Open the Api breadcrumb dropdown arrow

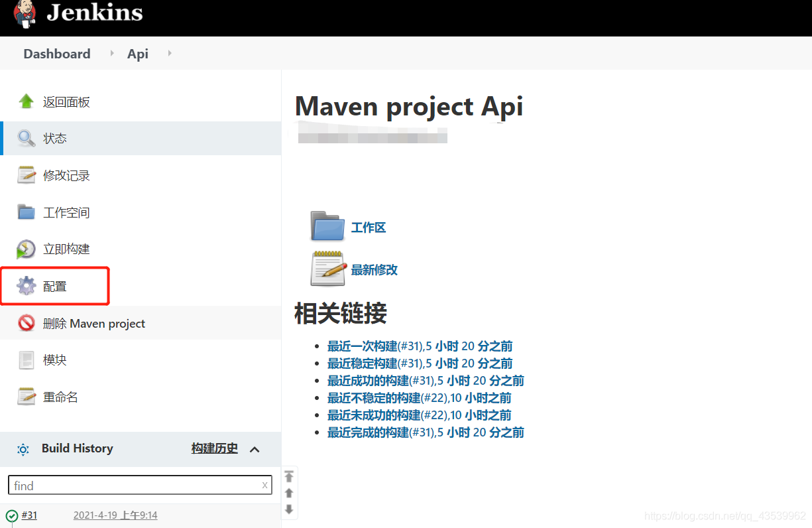tap(170, 53)
